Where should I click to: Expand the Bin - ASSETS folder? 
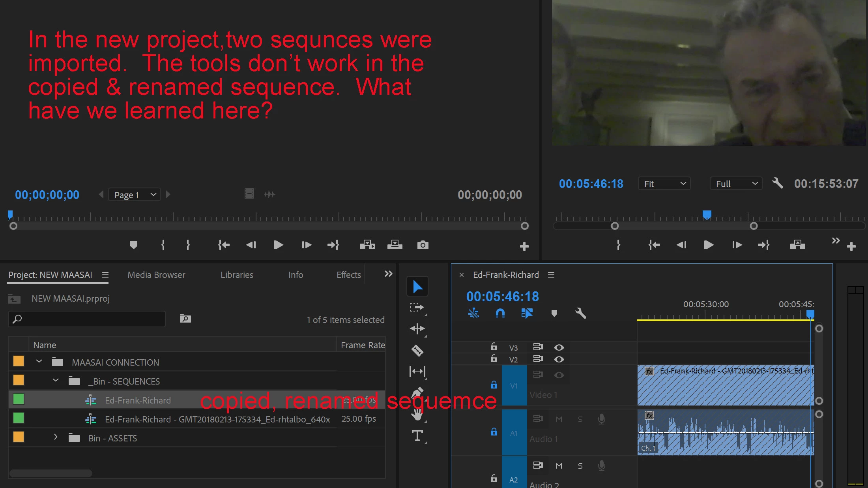56,437
